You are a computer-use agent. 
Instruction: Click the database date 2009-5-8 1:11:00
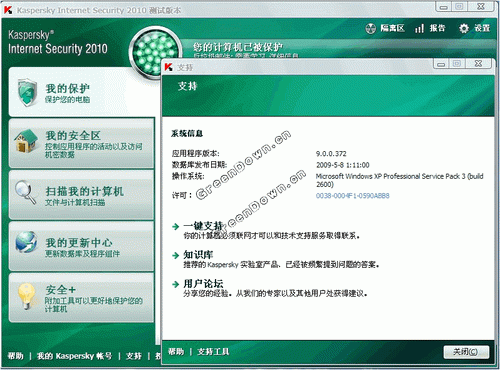(342, 165)
